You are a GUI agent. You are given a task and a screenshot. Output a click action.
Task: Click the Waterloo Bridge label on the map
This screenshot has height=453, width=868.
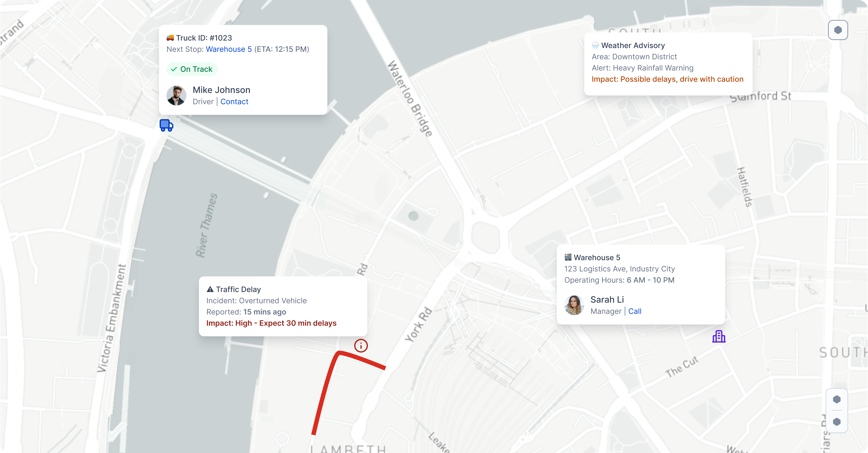tap(410, 98)
